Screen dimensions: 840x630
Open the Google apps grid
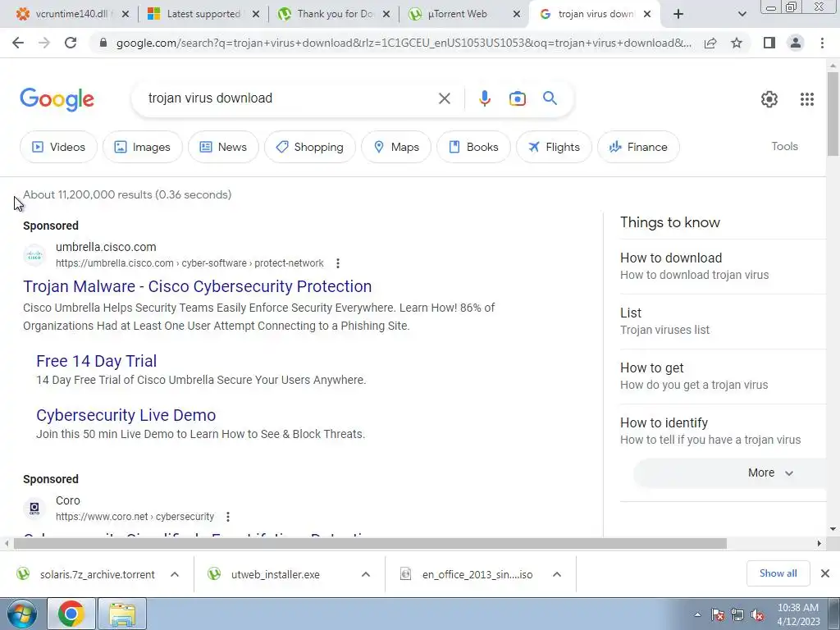pyautogui.click(x=807, y=99)
